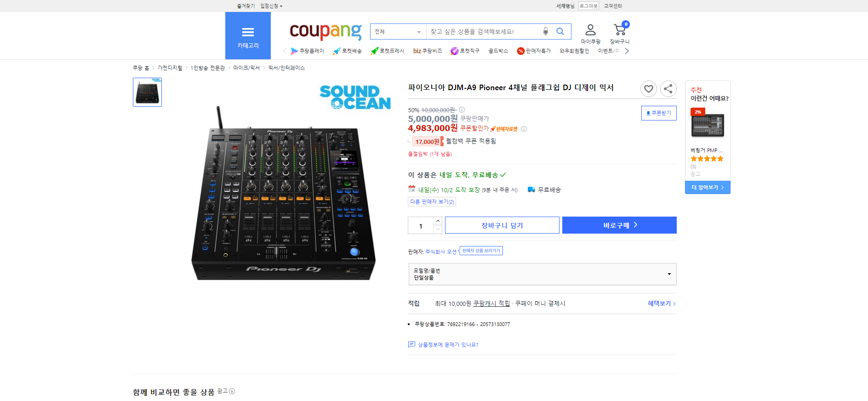Click ad info icon beside 함께 비교하면 좋을 상품

click(x=232, y=391)
